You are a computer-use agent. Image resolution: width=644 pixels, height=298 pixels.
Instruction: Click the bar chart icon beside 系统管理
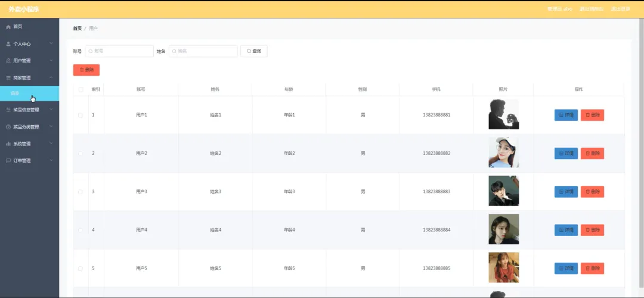pos(8,144)
